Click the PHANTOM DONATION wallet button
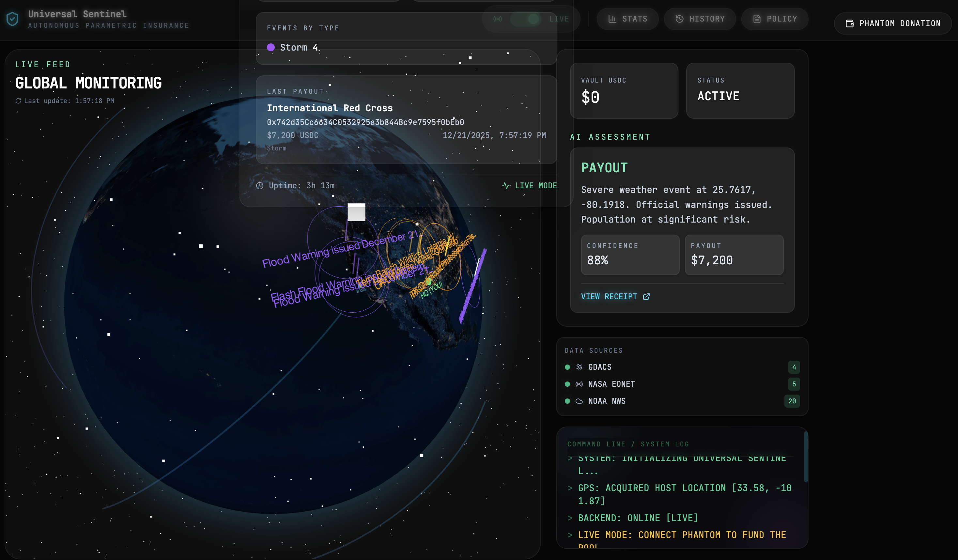This screenshot has width=958, height=560. [x=893, y=23]
